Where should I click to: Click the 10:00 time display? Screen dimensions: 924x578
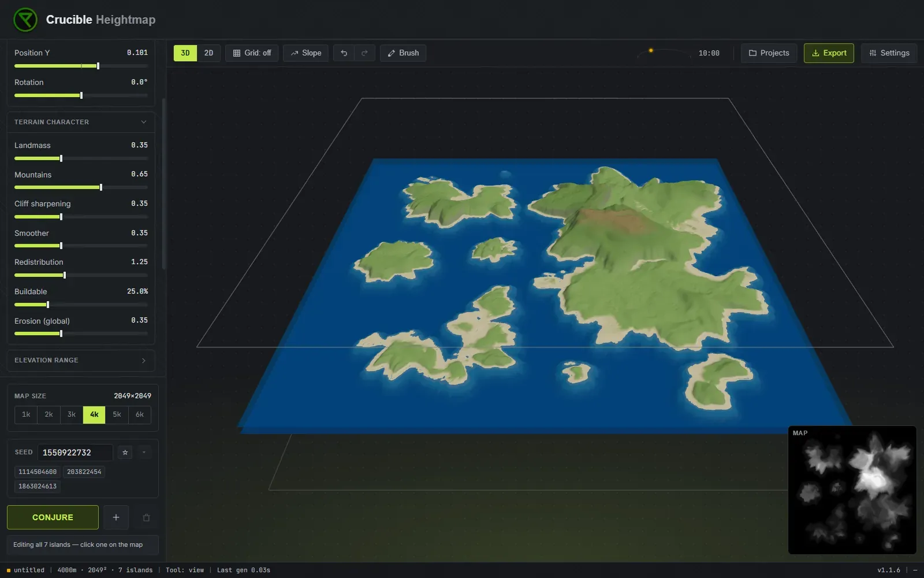pos(709,53)
